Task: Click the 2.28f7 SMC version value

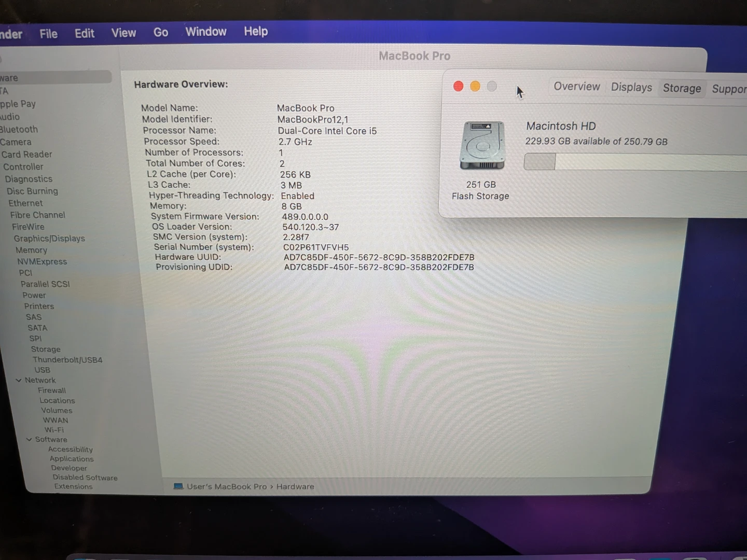Action: point(296,237)
